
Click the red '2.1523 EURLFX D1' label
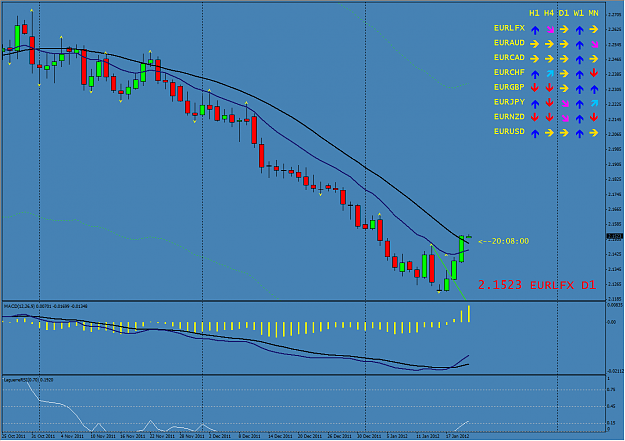(x=537, y=285)
